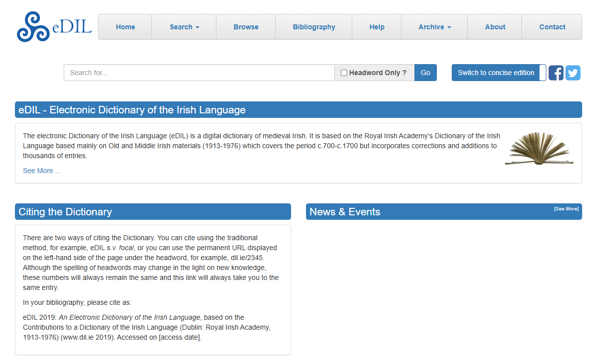Screen dimensions: 605x364
Task: Click the 'Headword Only ?' label text
Action: click(x=378, y=73)
